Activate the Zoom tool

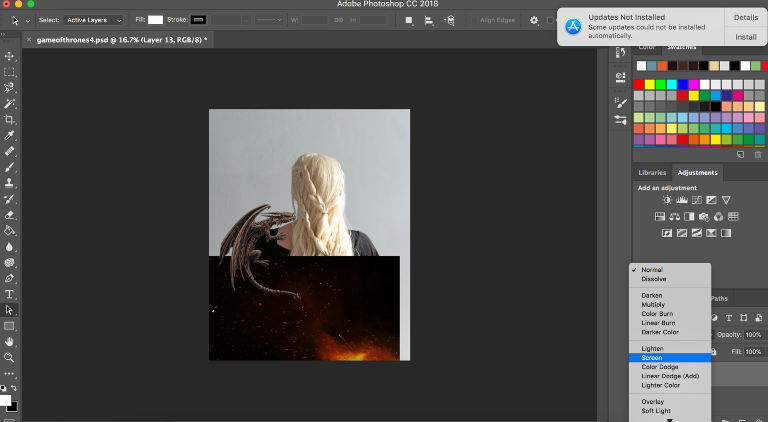(x=9, y=358)
